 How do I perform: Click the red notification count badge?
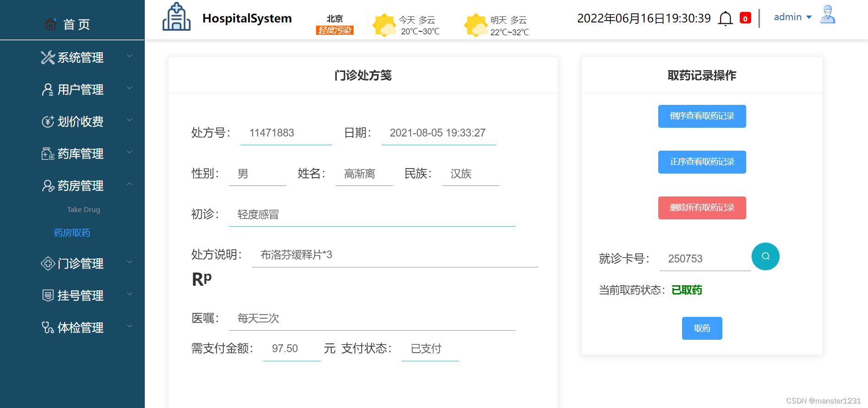(x=745, y=18)
